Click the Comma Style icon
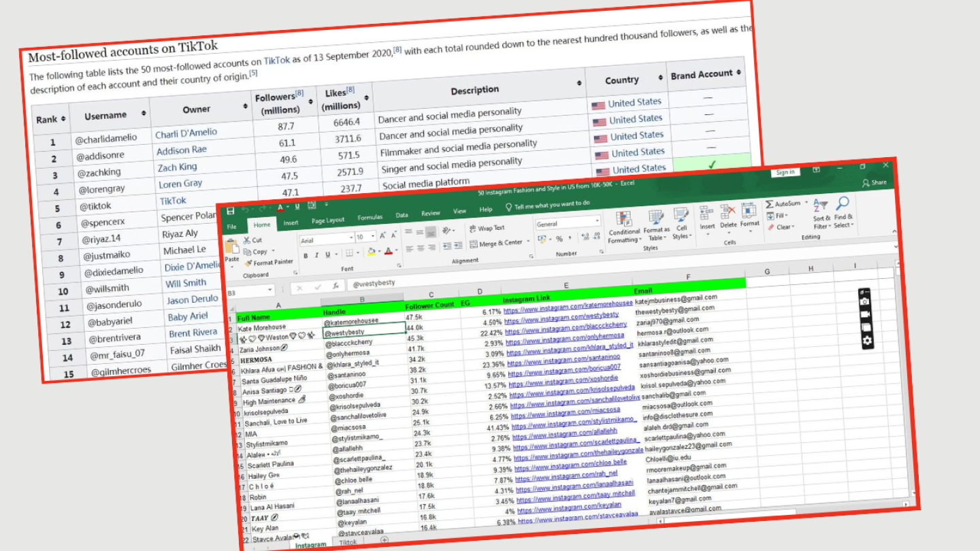 pyautogui.click(x=569, y=238)
